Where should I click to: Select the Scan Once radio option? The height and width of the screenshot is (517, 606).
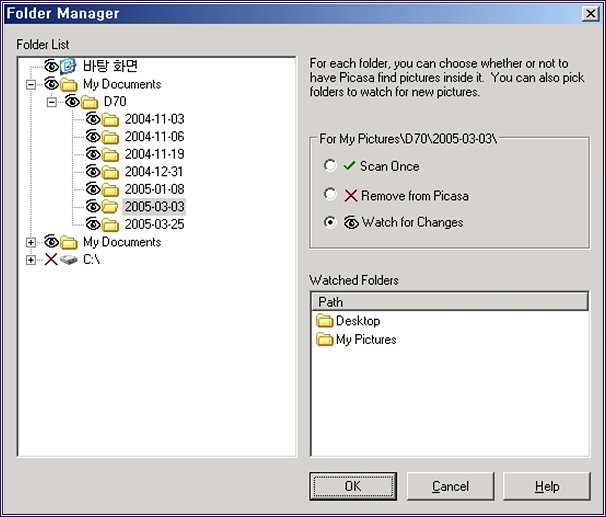pyautogui.click(x=330, y=166)
